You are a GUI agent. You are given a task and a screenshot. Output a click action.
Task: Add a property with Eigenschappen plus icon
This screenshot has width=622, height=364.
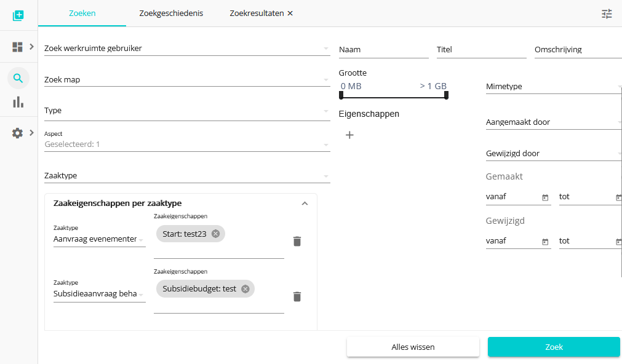point(349,135)
